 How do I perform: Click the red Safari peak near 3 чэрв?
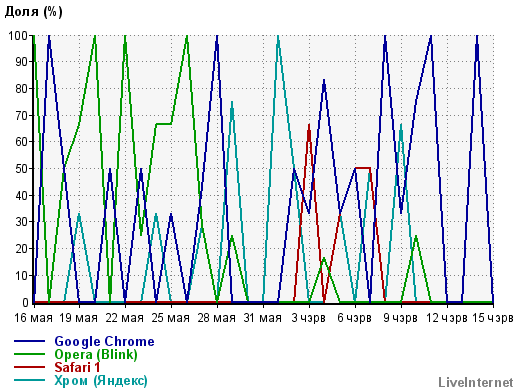coord(309,125)
